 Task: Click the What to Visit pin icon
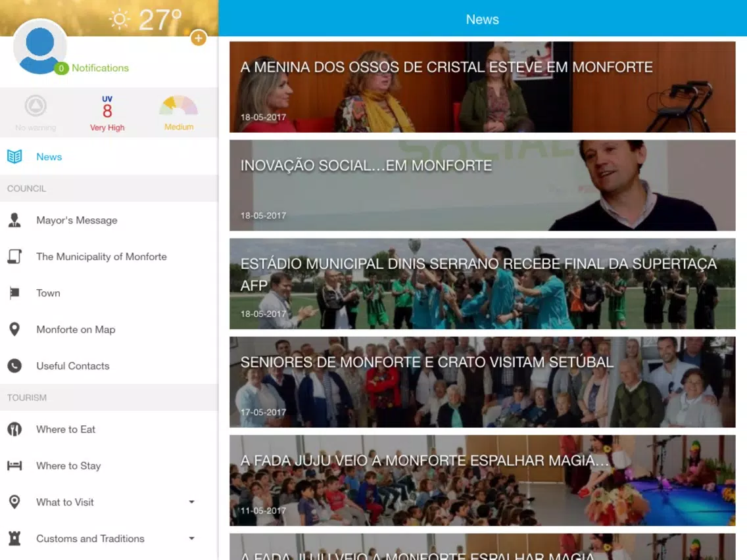click(x=14, y=502)
